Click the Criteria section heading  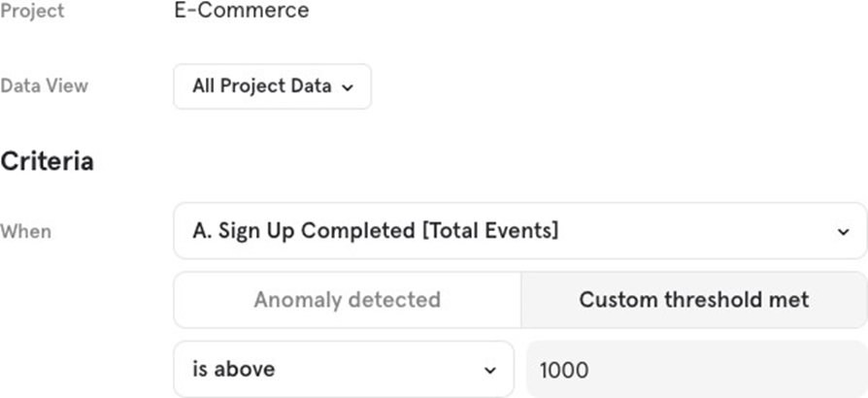click(x=48, y=161)
